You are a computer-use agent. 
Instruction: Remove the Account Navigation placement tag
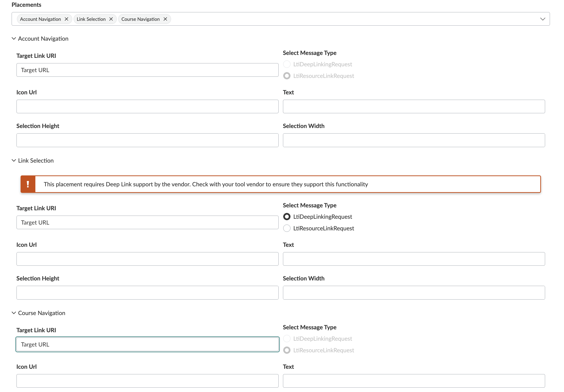(x=66, y=19)
